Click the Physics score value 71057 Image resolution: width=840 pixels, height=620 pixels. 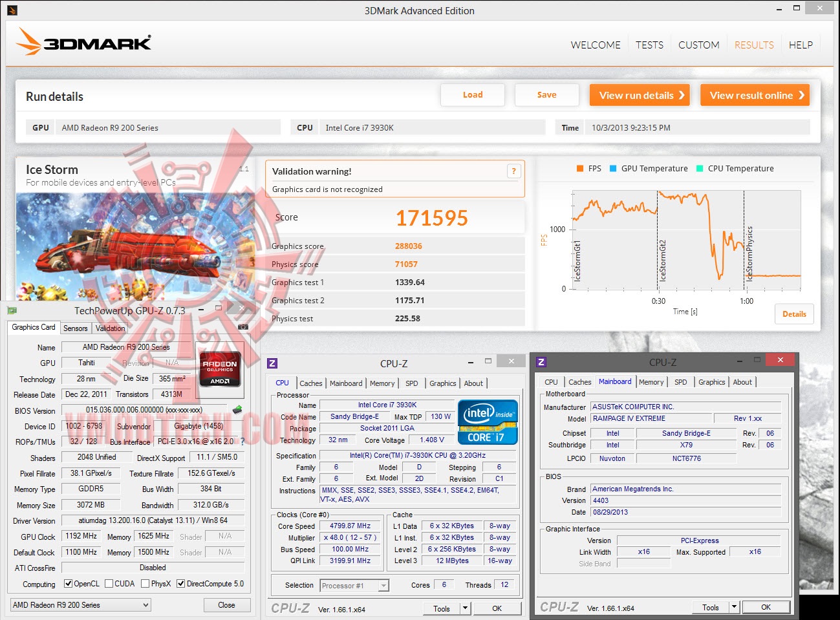(x=406, y=264)
